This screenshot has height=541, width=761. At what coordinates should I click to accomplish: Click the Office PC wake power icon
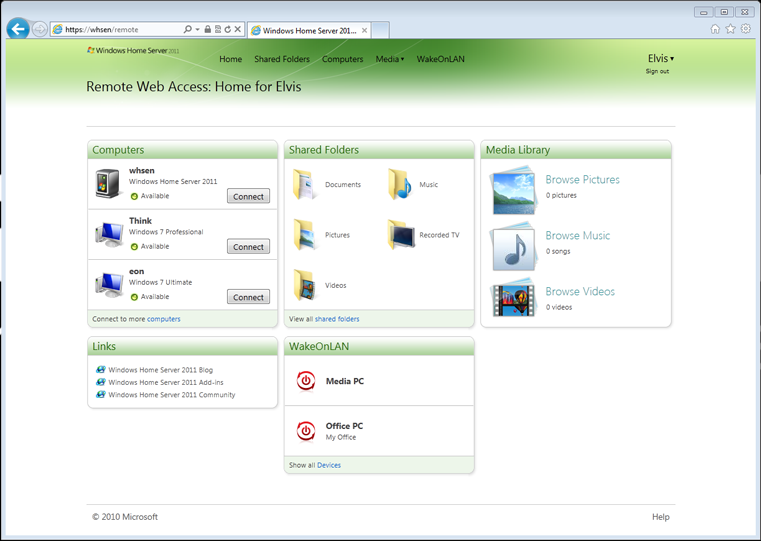(x=306, y=430)
